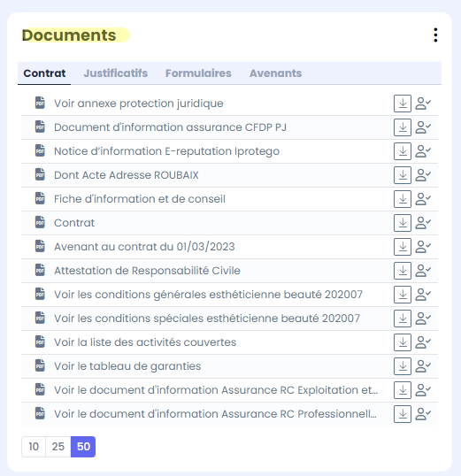
Task: Show 10 documents per page
Action: [x=34, y=447]
